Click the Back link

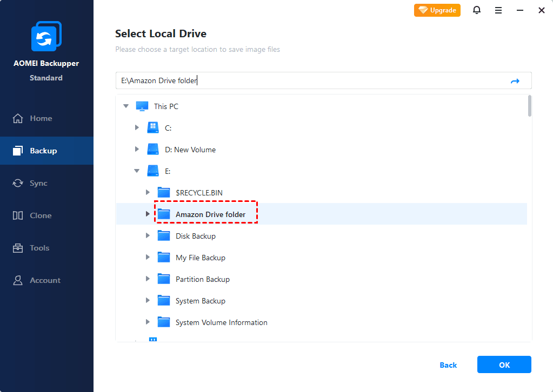click(448, 365)
